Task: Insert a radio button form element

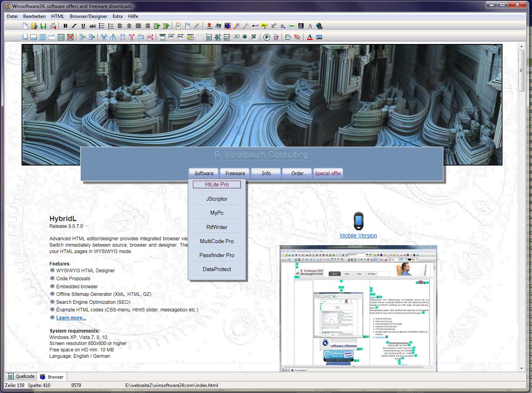Action: coord(245,37)
